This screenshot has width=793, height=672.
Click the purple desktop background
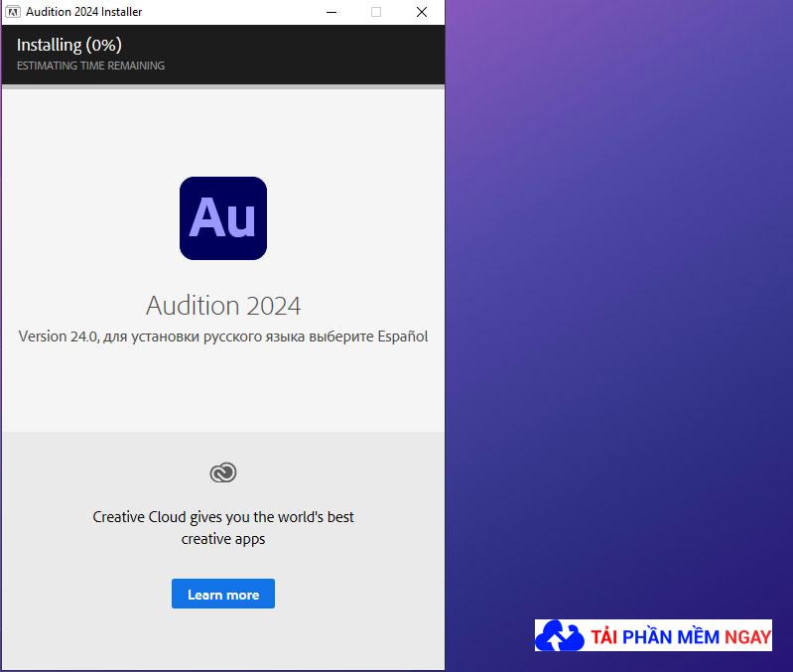pyautogui.click(x=618, y=304)
